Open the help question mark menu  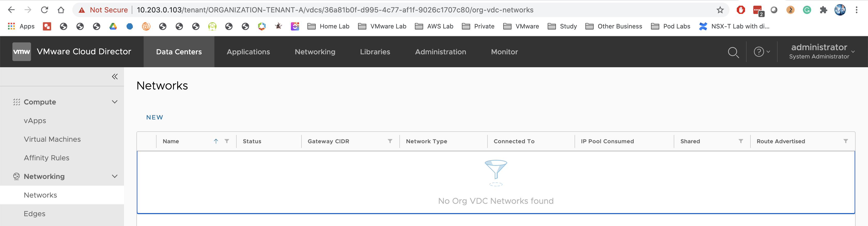[x=761, y=52]
